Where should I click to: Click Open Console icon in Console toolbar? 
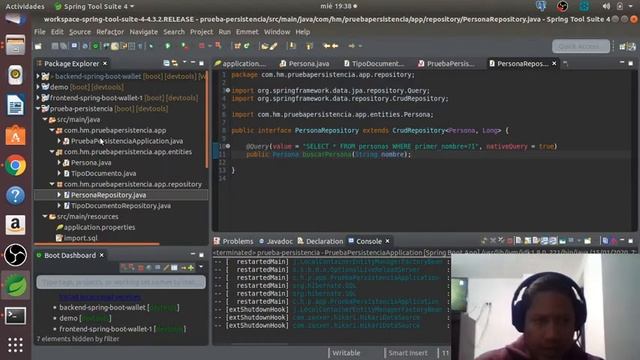pos(587,241)
